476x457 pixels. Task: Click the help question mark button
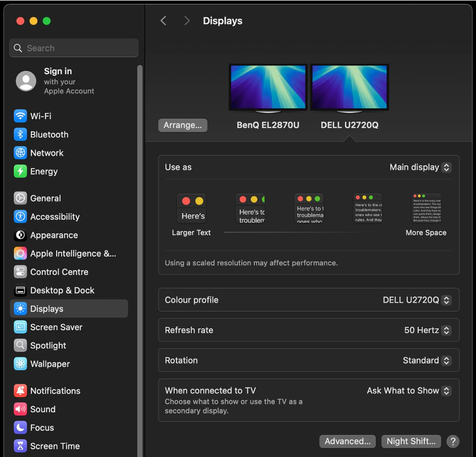452,441
